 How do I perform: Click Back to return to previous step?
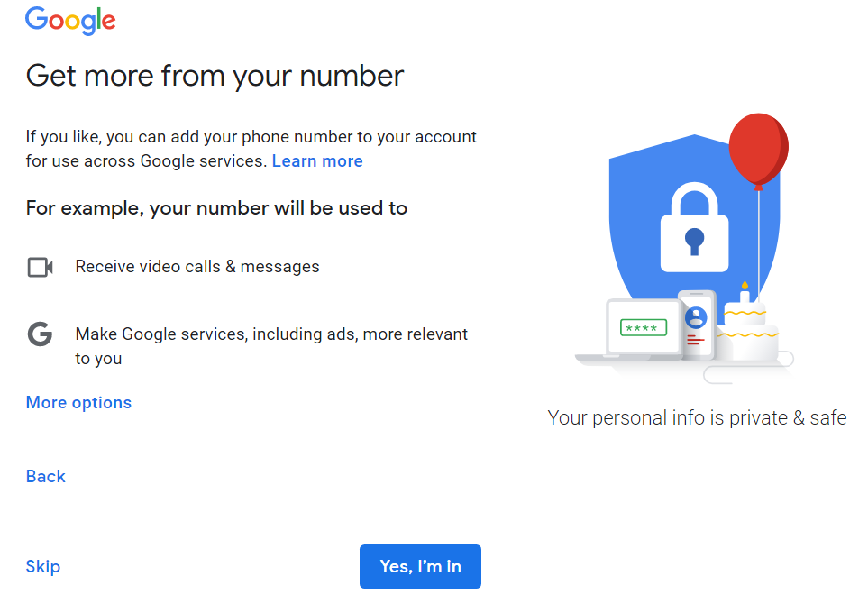click(x=45, y=476)
